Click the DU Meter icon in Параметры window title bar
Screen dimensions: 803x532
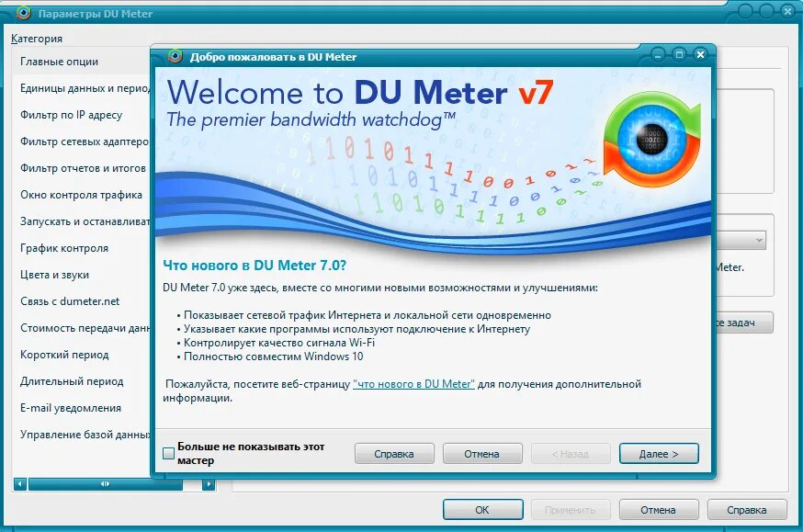coord(24,12)
